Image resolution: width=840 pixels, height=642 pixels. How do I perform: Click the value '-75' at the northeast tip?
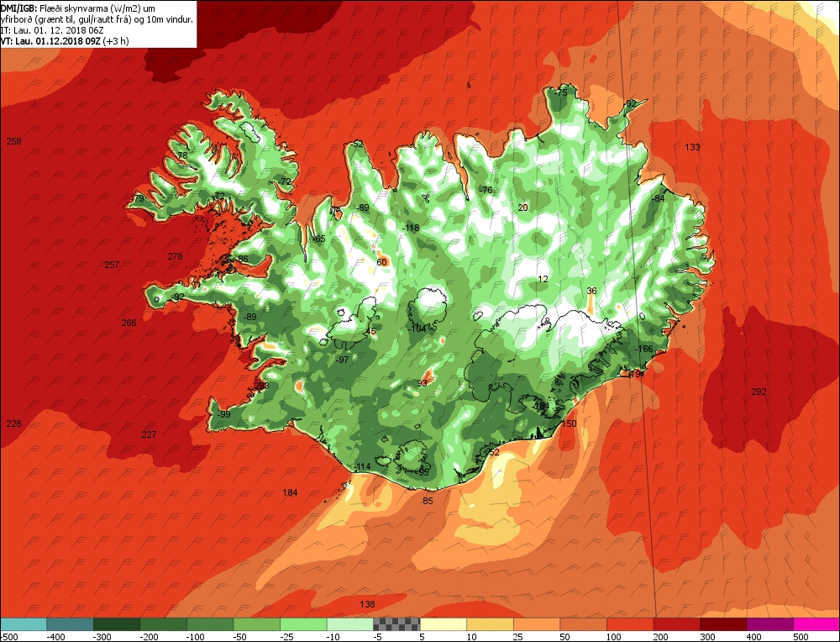tap(560, 92)
